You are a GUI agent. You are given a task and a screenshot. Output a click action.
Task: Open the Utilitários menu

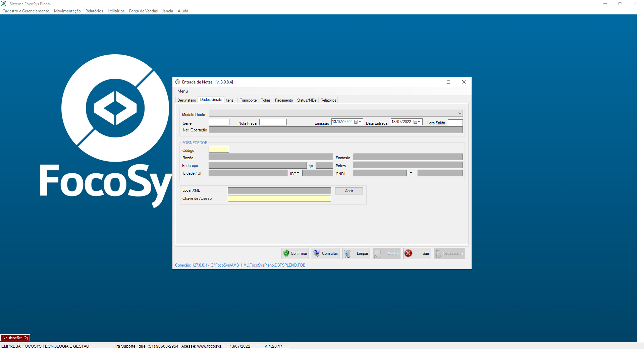pyautogui.click(x=116, y=11)
